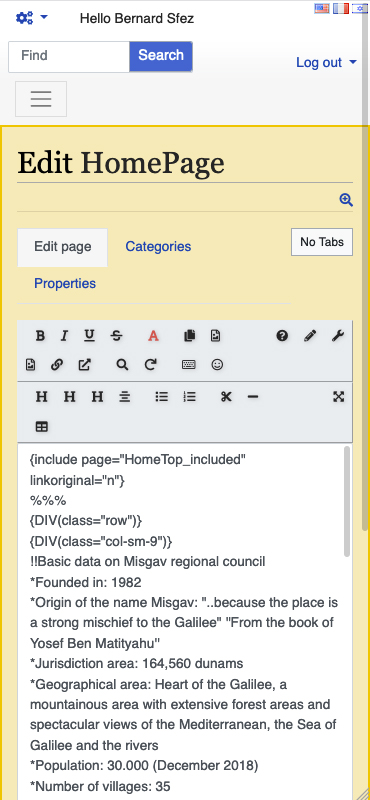The height and width of the screenshot is (800, 370).
Task: Open the editor help question icon
Action: coord(282,336)
